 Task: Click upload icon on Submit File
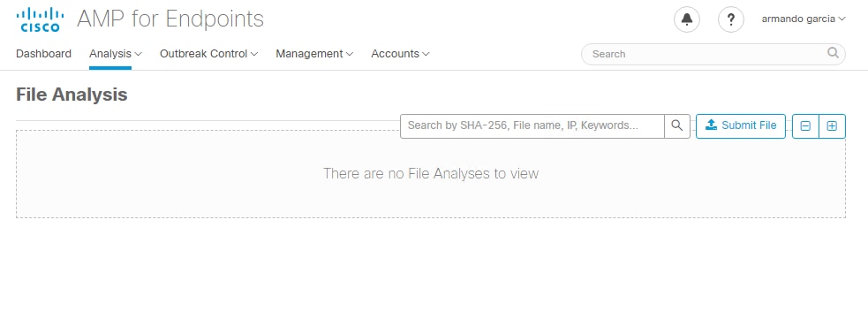click(x=712, y=125)
